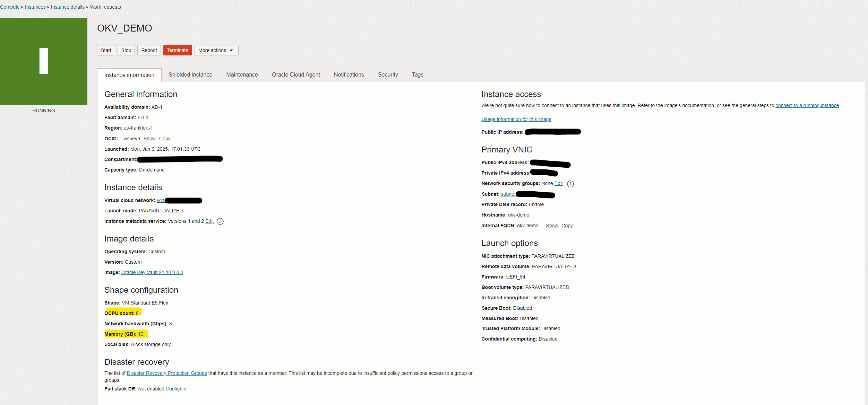Click the Reboot button
The height and width of the screenshot is (405, 868).
click(149, 50)
